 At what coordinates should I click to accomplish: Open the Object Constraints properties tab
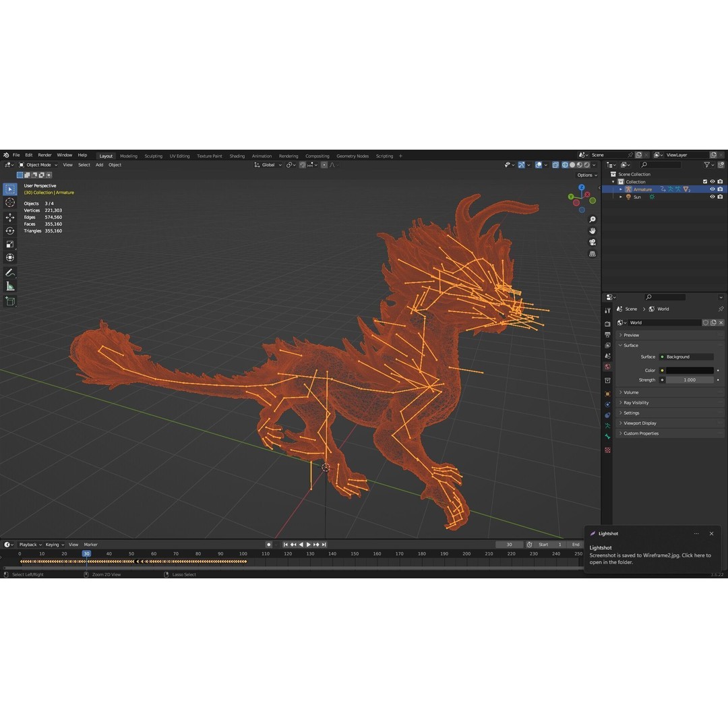tap(607, 415)
